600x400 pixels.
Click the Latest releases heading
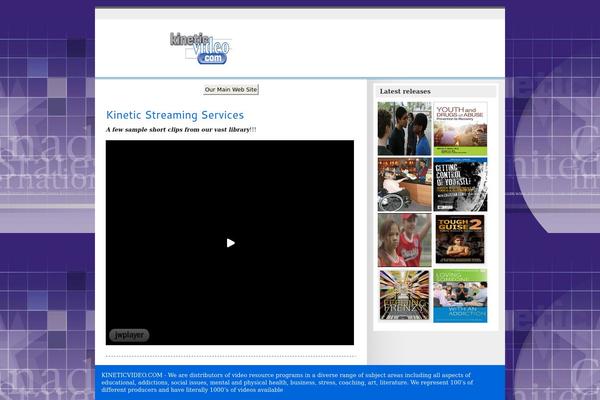click(405, 91)
